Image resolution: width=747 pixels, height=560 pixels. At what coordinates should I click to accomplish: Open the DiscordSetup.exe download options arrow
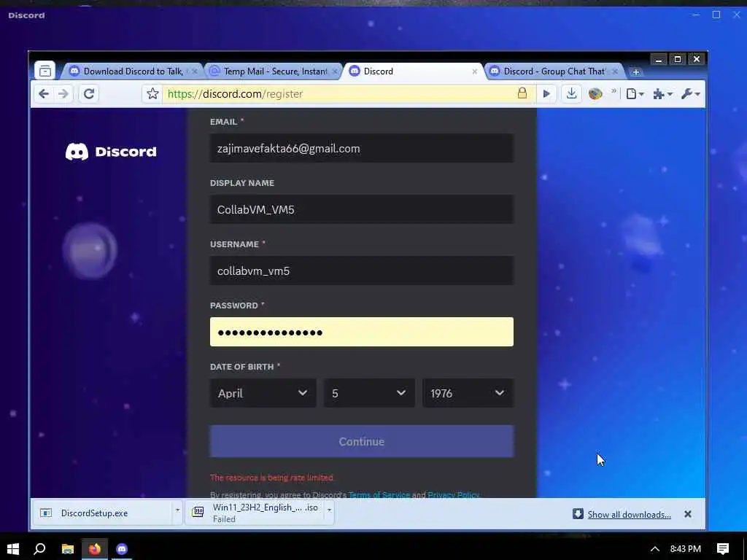(x=177, y=510)
